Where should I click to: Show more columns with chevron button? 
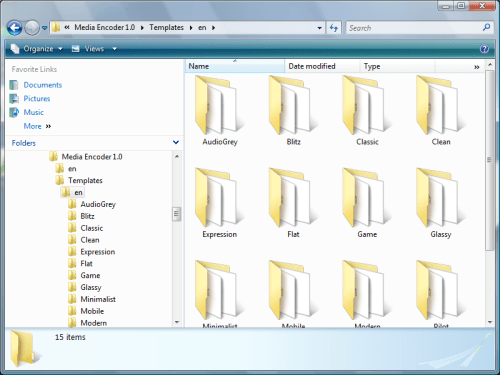point(477,67)
